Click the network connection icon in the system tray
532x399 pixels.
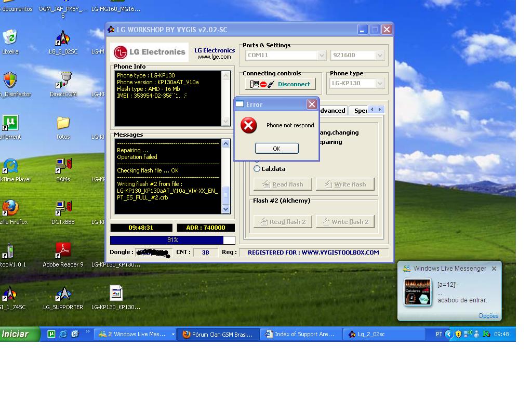pyautogui.click(x=468, y=334)
